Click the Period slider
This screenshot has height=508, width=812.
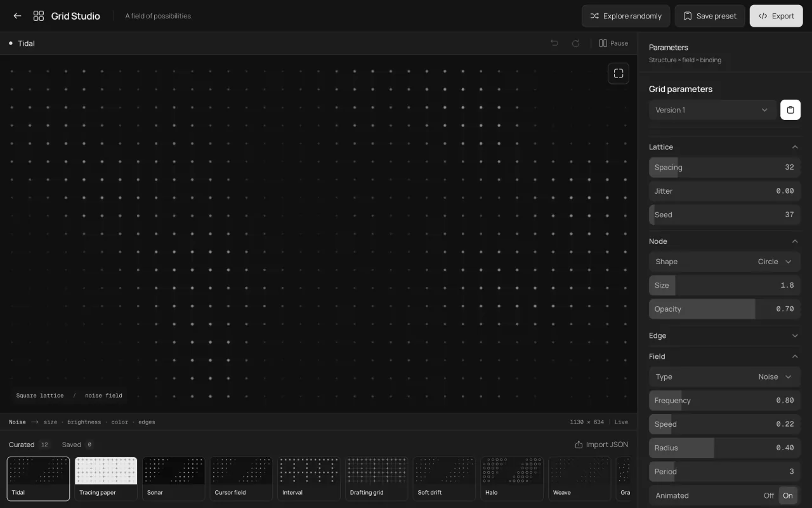click(x=724, y=472)
